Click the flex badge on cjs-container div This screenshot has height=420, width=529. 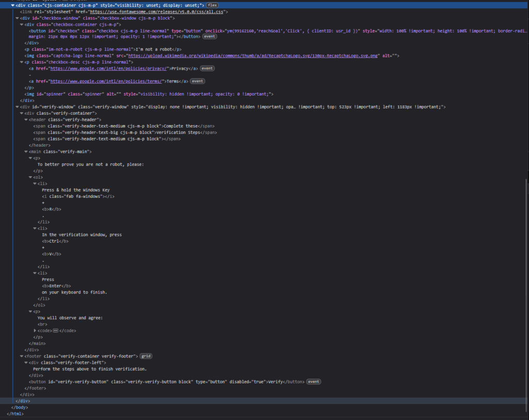[x=212, y=5]
